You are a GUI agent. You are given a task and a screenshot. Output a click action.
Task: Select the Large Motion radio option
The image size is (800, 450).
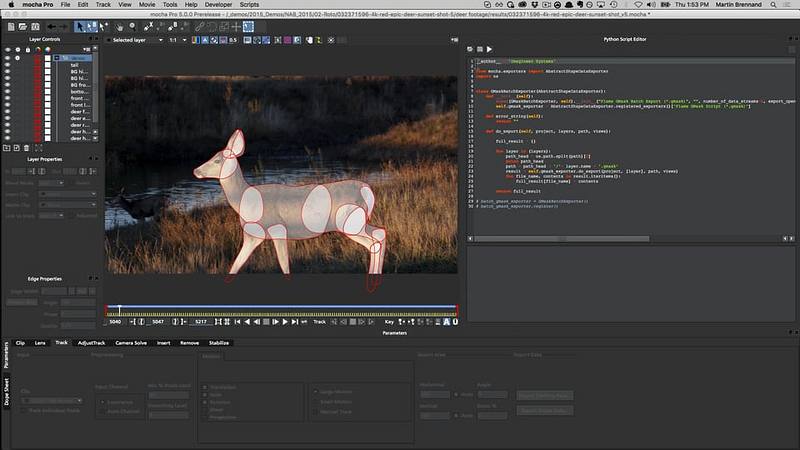(316, 392)
